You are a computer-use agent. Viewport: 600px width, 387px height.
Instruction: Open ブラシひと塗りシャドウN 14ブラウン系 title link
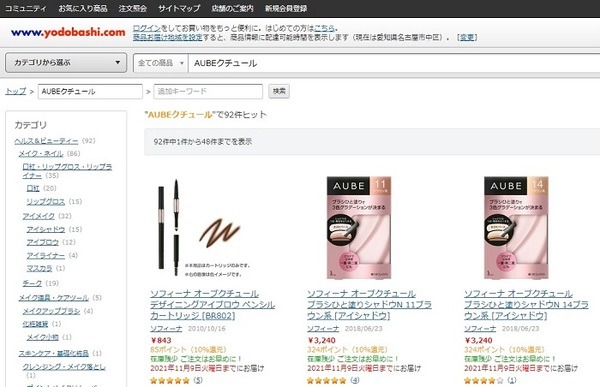point(526,305)
